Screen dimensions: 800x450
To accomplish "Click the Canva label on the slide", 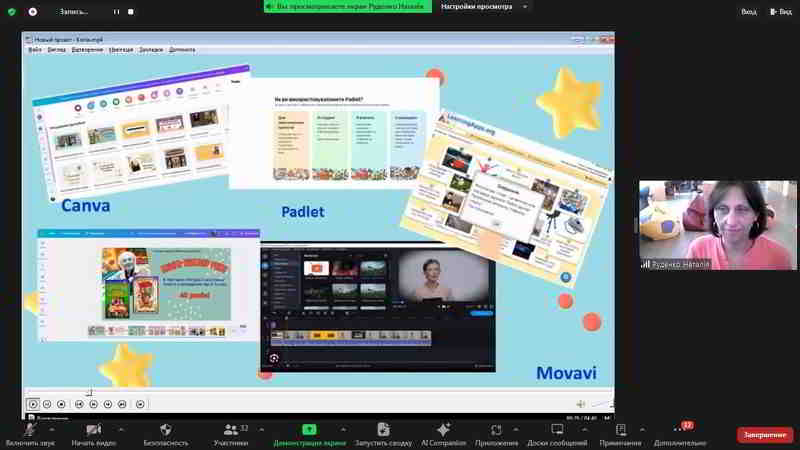I will (x=86, y=206).
